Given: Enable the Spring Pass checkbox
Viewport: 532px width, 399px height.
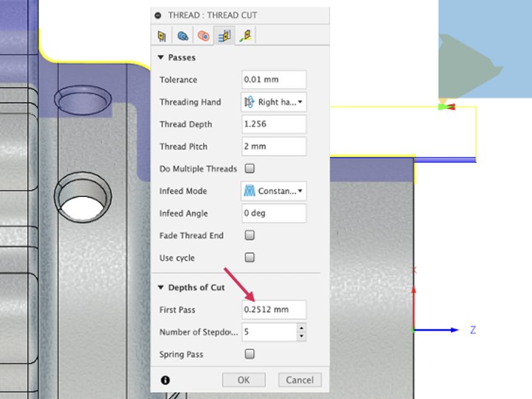Looking at the screenshot, I should click(250, 354).
